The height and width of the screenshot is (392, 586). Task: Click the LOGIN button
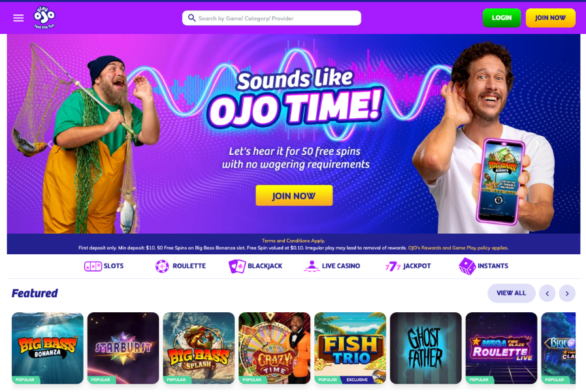[x=502, y=18]
